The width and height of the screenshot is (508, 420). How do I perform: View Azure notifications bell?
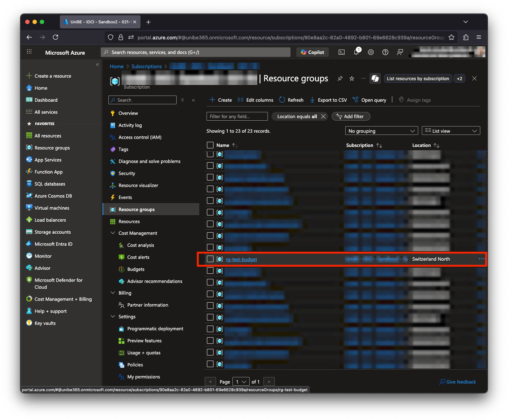(x=356, y=52)
